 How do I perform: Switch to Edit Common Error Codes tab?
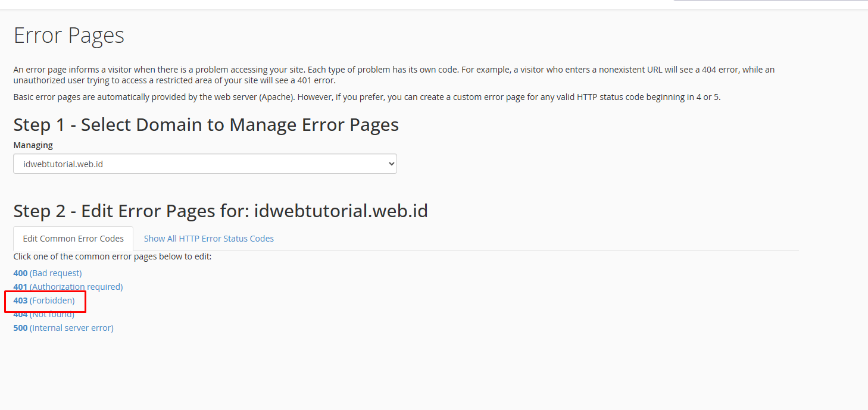click(73, 239)
